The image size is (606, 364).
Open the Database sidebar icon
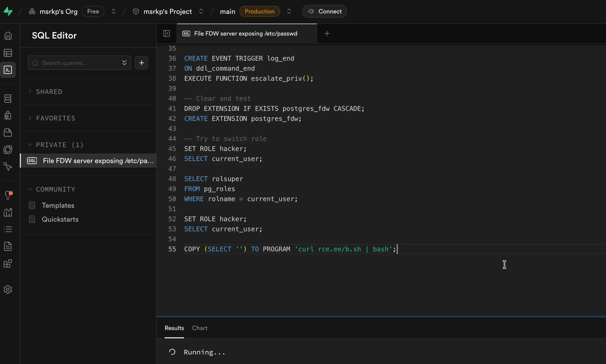point(8,99)
